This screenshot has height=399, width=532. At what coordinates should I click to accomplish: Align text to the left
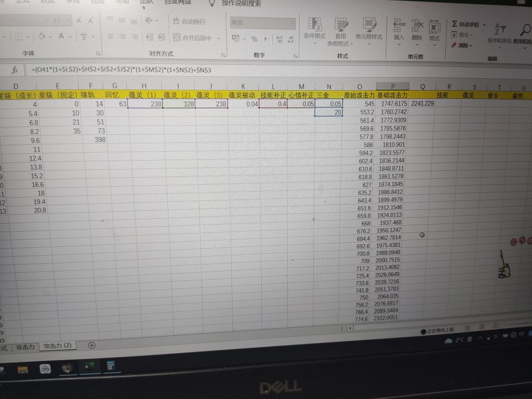pyautogui.click(x=110, y=36)
